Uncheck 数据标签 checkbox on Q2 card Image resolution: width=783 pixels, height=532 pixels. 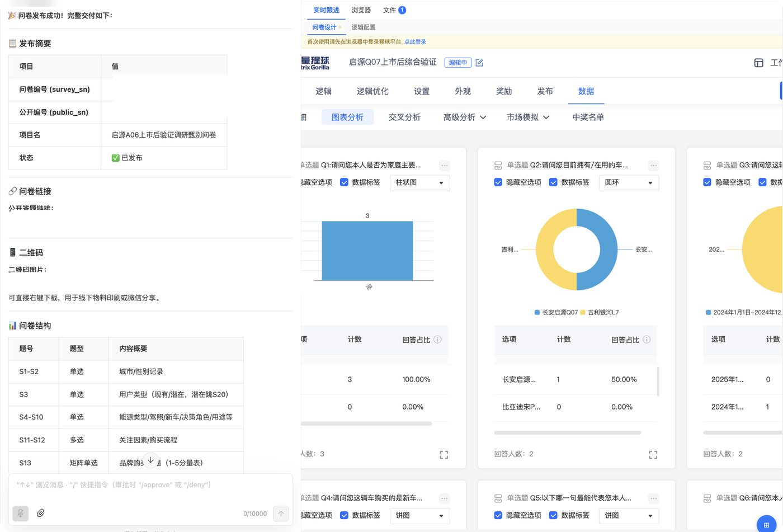click(x=553, y=182)
